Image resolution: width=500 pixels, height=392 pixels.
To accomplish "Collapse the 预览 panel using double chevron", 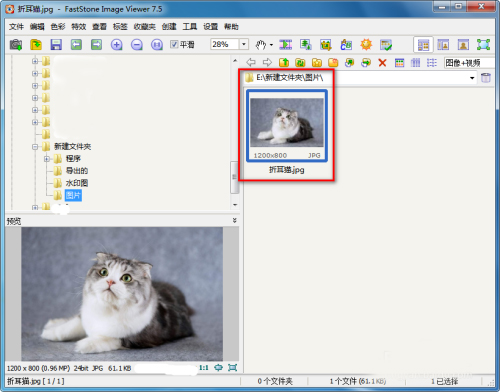I will [235, 220].
